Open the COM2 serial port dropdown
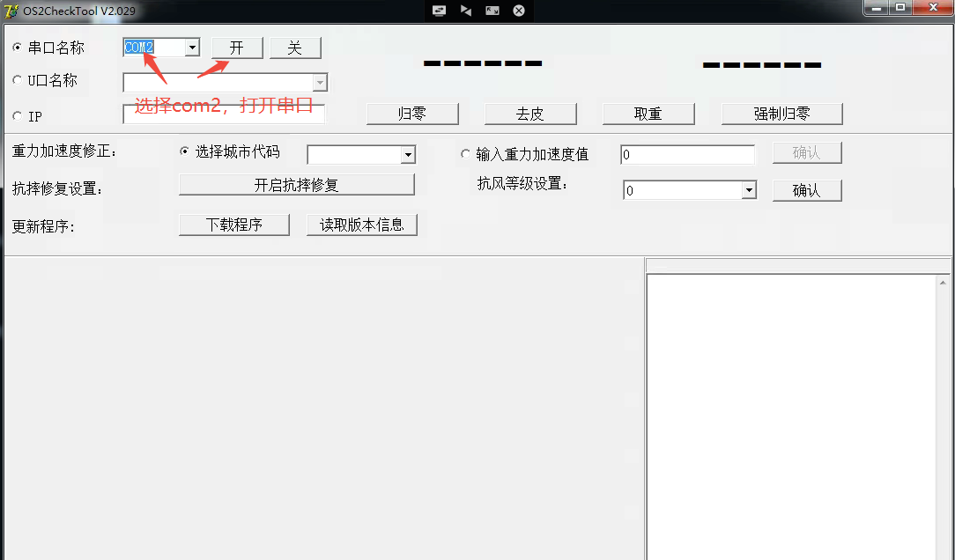Image resolution: width=955 pixels, height=560 pixels. click(x=192, y=48)
